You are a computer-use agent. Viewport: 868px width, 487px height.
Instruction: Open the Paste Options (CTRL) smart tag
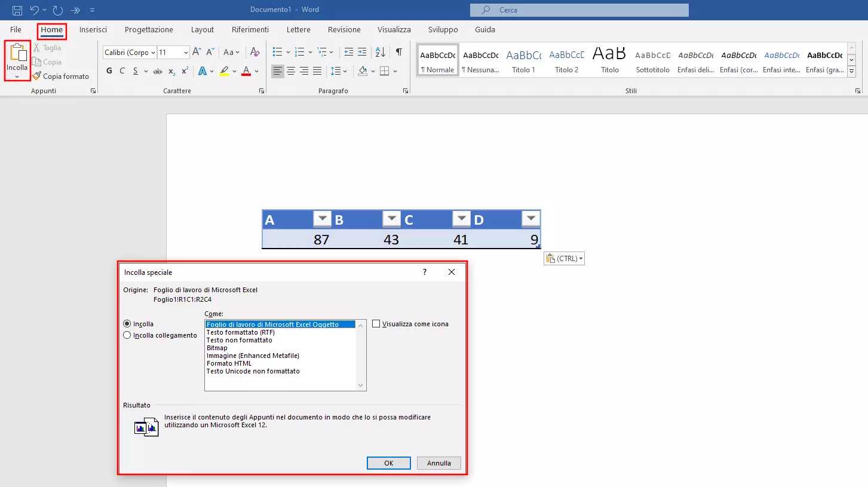(564, 259)
